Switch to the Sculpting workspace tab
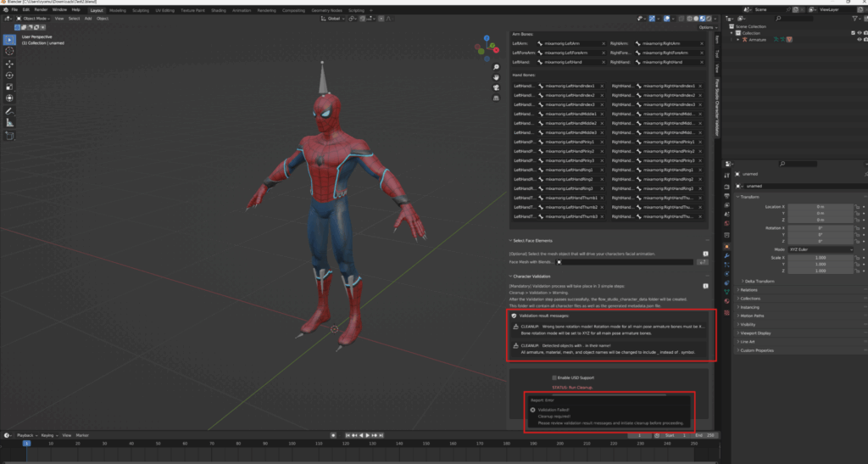This screenshot has width=868, height=464. pyautogui.click(x=141, y=10)
